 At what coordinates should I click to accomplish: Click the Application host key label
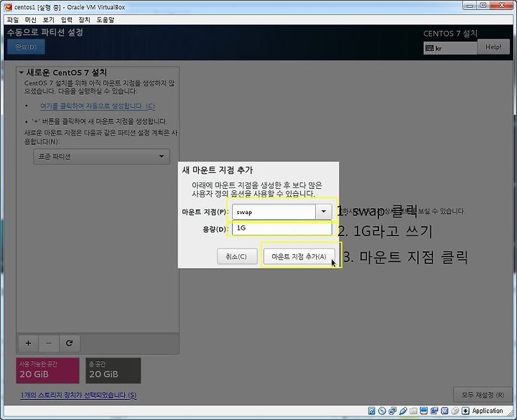pos(488,411)
